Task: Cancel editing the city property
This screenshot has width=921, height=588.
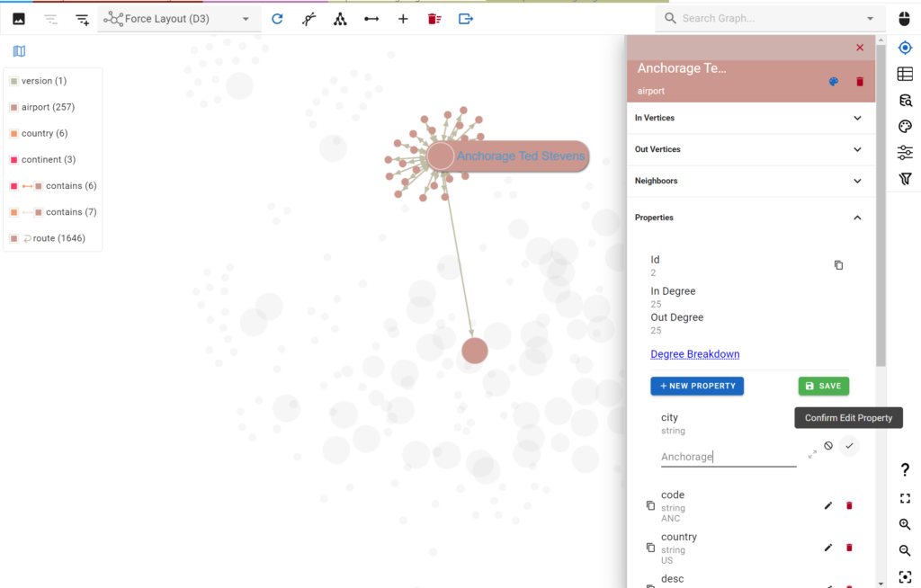Action: [x=827, y=444]
